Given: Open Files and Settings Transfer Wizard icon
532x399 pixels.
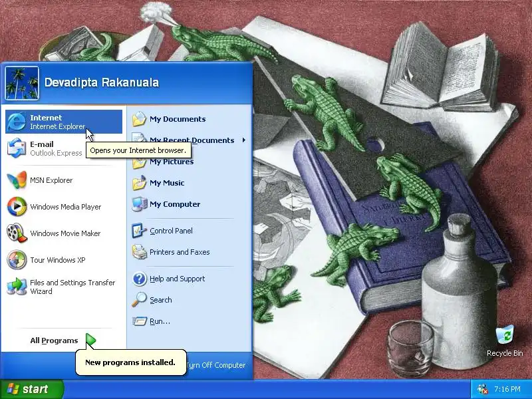Looking at the screenshot, I should pos(16,287).
